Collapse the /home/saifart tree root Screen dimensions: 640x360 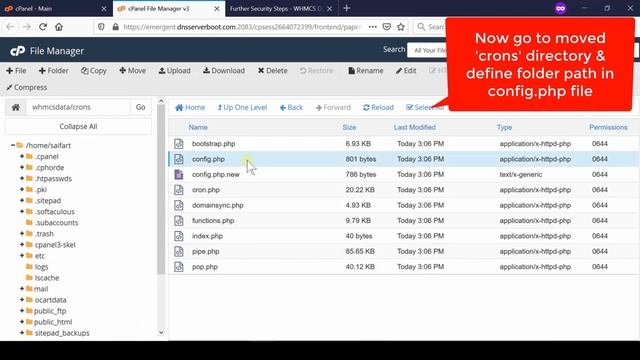coord(13,145)
